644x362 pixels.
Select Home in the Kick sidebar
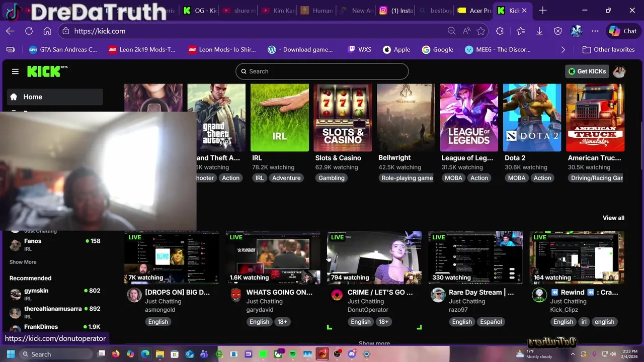click(55, 97)
